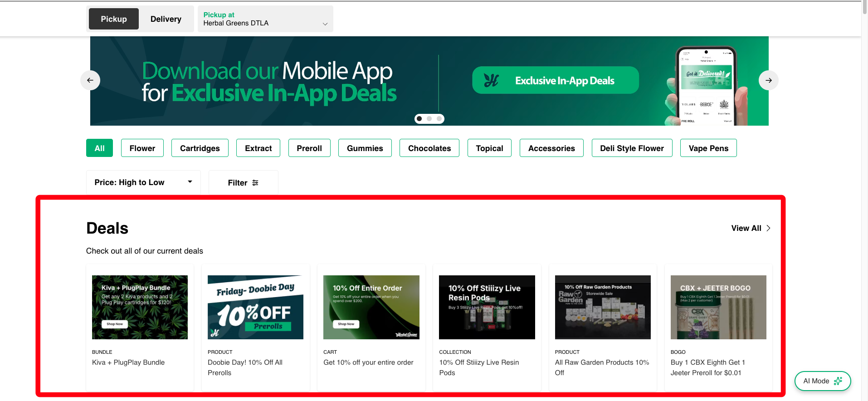Image resolution: width=868 pixels, height=401 pixels.
Task: Select the Deli Style Flower category
Action: point(632,148)
